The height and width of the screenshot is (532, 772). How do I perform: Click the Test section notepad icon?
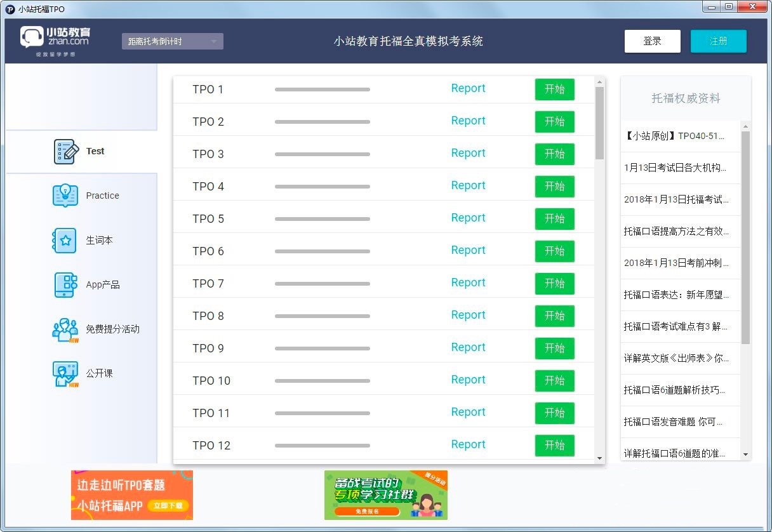(x=66, y=152)
